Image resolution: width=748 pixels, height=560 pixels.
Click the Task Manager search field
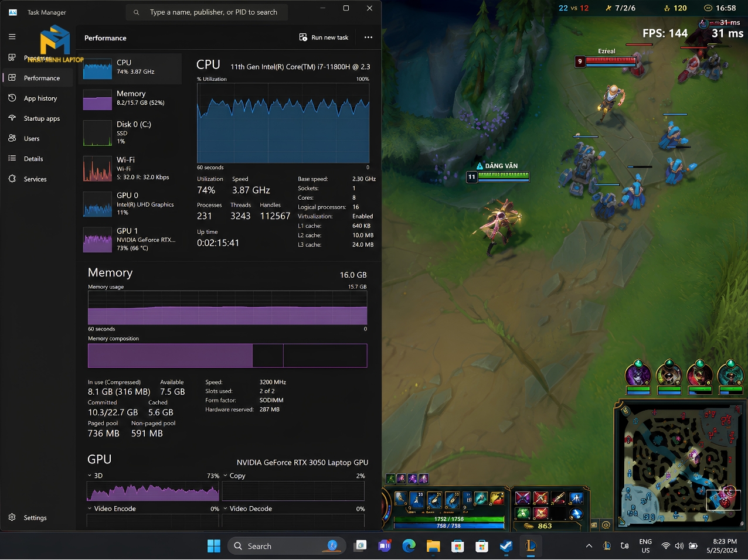pos(206,12)
